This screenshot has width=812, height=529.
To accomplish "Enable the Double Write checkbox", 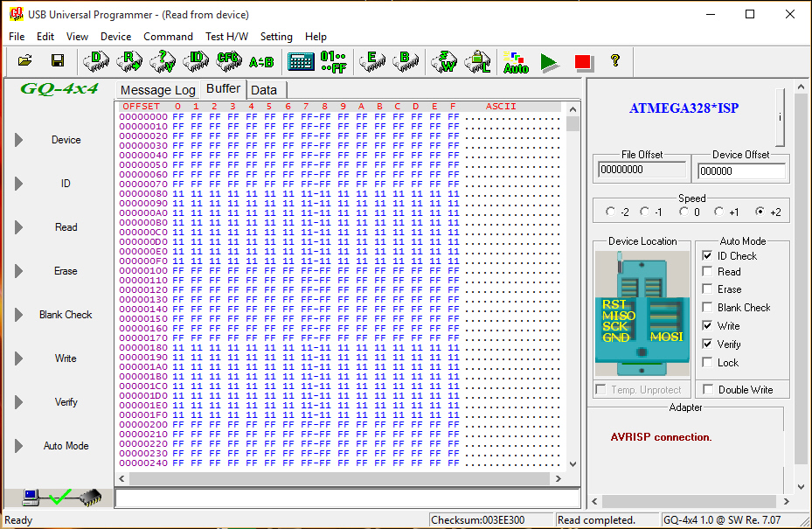I will [707, 390].
